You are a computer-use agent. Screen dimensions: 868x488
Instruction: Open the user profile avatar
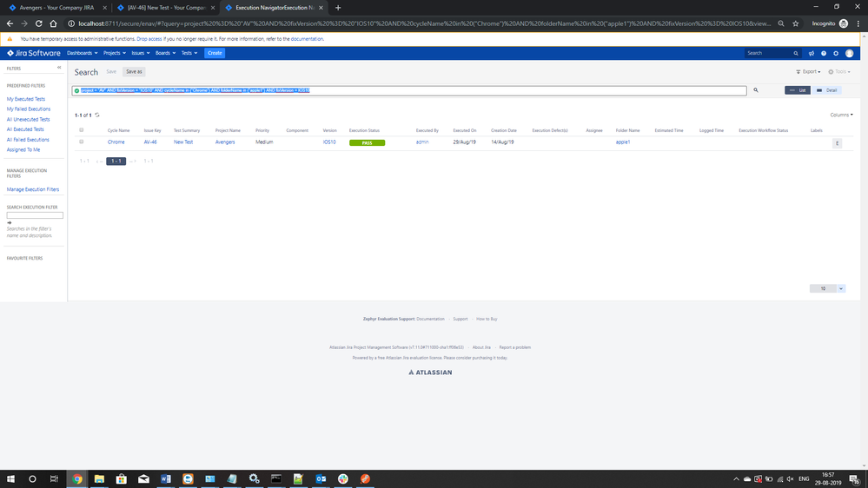[x=850, y=53]
